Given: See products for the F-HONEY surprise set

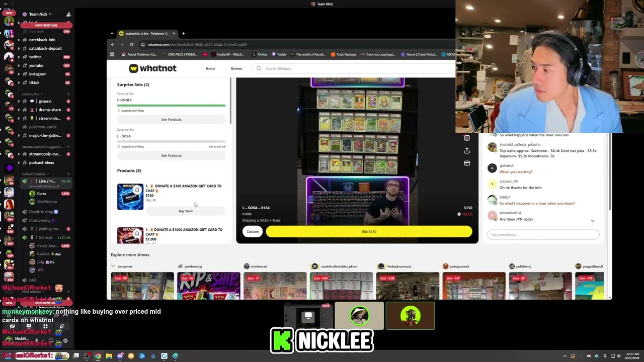Looking at the screenshot, I should 171,120.
